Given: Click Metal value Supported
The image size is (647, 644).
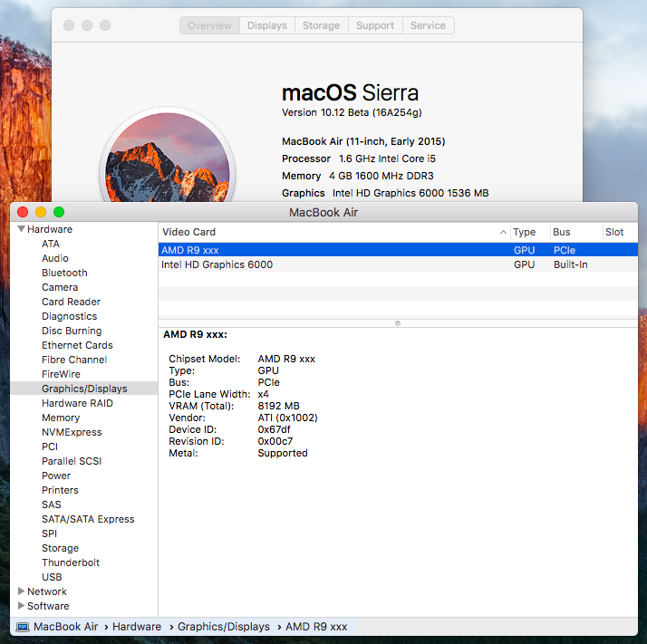Looking at the screenshot, I should (x=283, y=453).
